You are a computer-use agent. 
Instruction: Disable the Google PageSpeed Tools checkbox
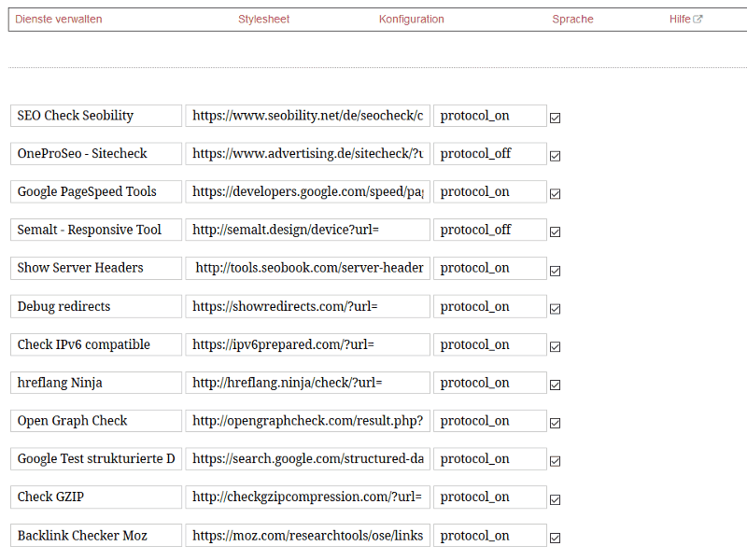coord(555,194)
